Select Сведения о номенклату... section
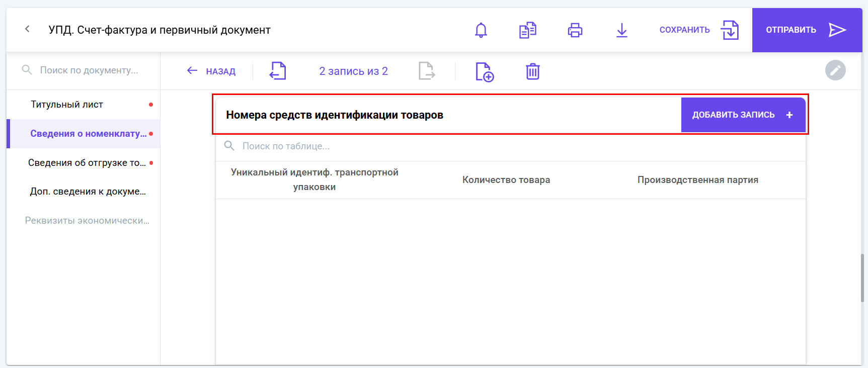868x368 pixels. 84,134
